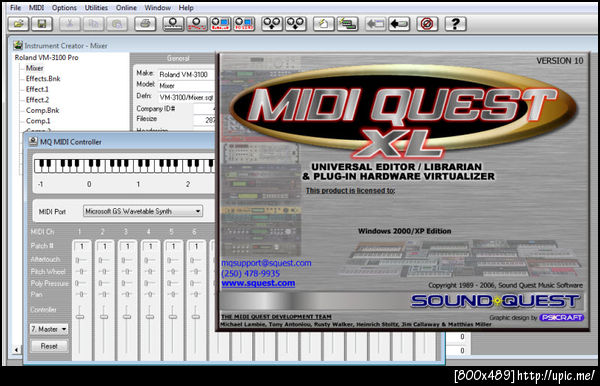
Task: Click the red prohibited circle toolbar icon
Action: [427, 24]
